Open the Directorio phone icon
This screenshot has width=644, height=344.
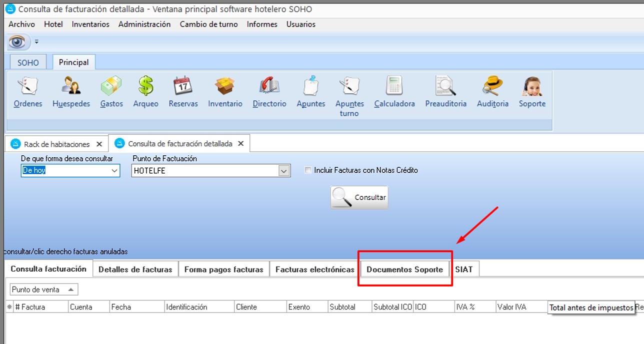(269, 86)
